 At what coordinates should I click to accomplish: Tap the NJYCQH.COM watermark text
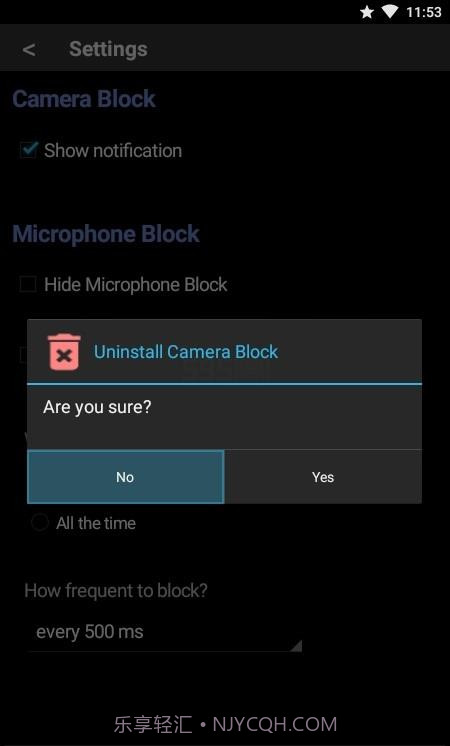click(275, 725)
